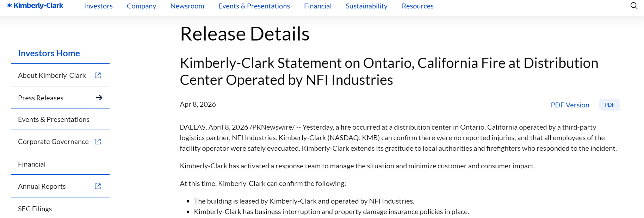644x218 pixels.
Task: Open the search magnifier icon
Action: tap(634, 6)
